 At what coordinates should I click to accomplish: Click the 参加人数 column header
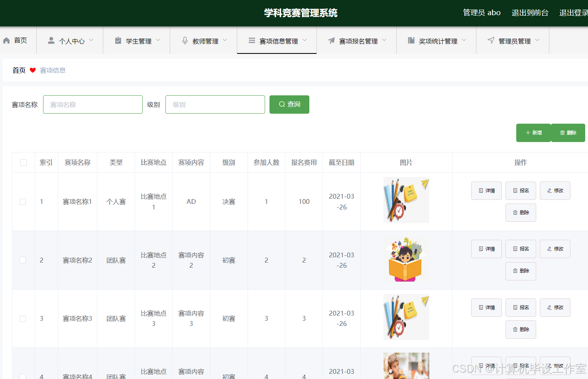tap(266, 162)
